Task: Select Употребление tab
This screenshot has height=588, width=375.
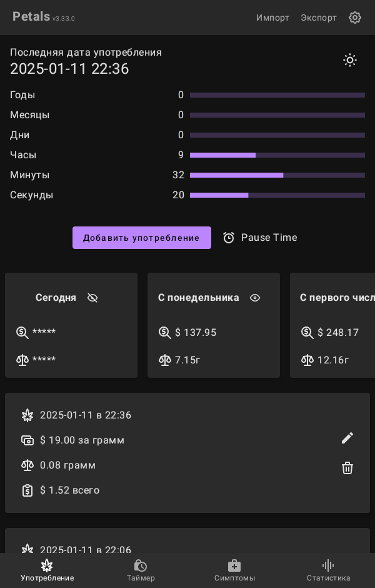Action: click(x=47, y=570)
